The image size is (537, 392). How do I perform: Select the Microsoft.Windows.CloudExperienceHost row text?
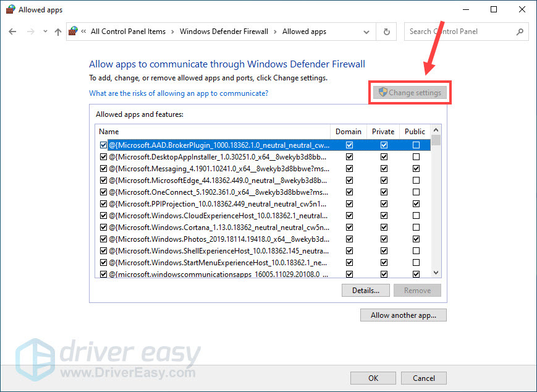coord(218,216)
